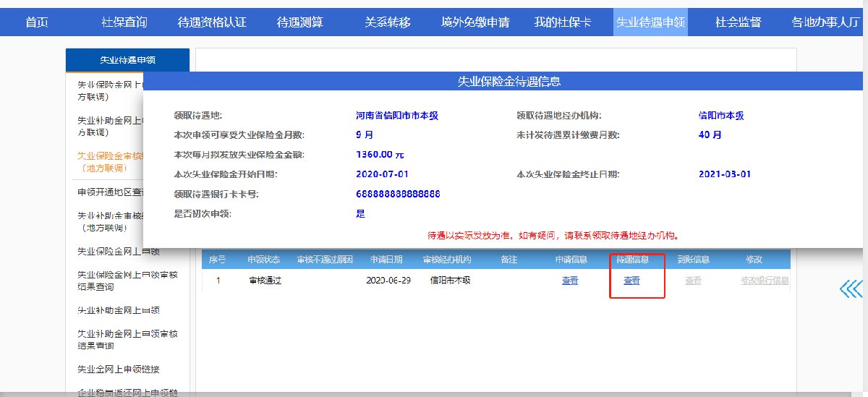This screenshot has height=397, width=868.
Task: Select 失业补助金网上申领审核结果查询 sidebar item
Action: (x=127, y=340)
